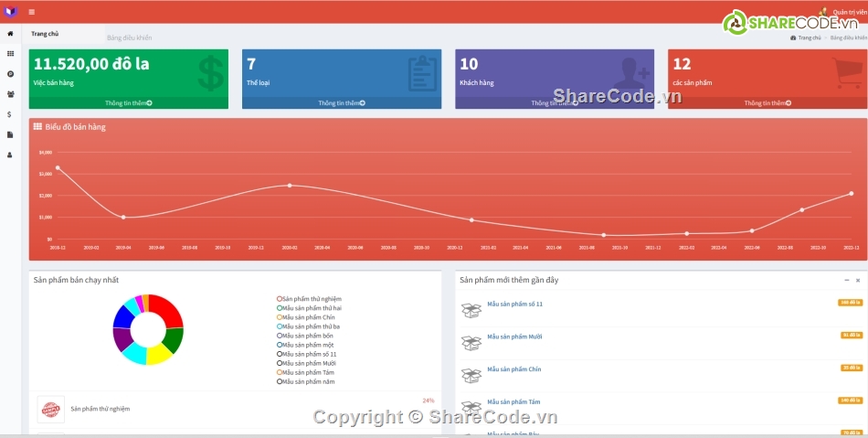
Task: Open the 'Quản trị viên' user dropdown
Action: tap(848, 12)
